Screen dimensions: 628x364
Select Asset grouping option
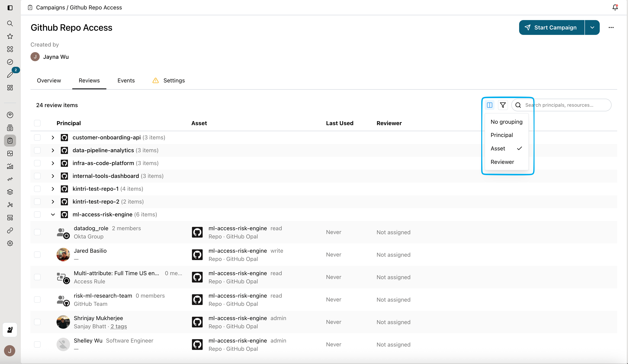tap(507, 148)
